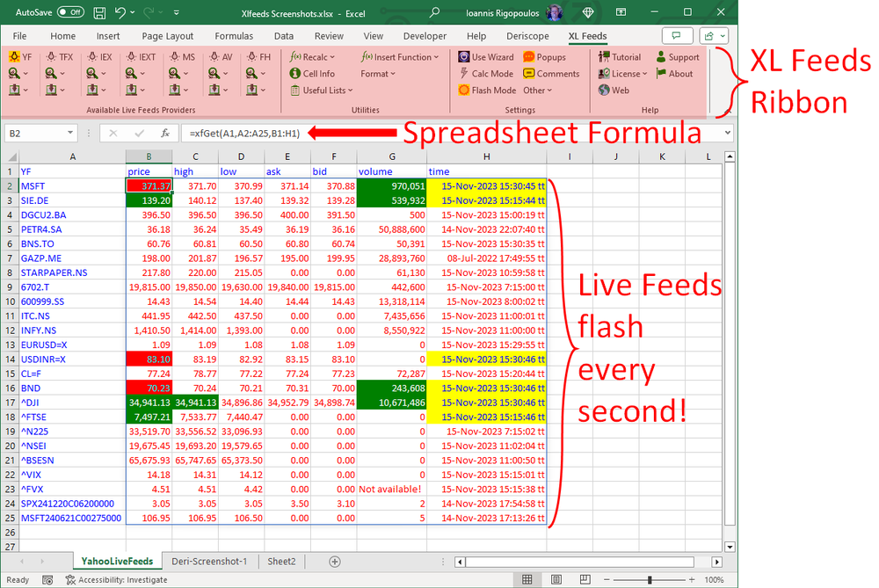Expand the formula bar with chevron
The height and width of the screenshot is (588, 879).
point(728,133)
